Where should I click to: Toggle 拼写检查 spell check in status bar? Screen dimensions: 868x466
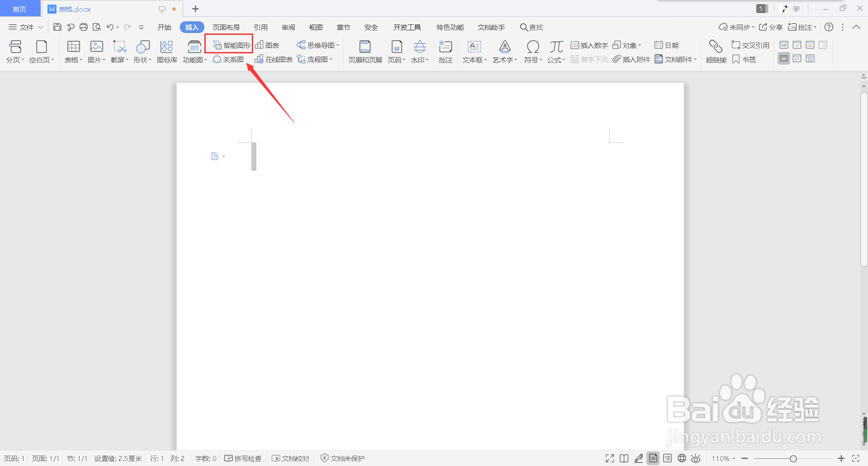coord(243,458)
